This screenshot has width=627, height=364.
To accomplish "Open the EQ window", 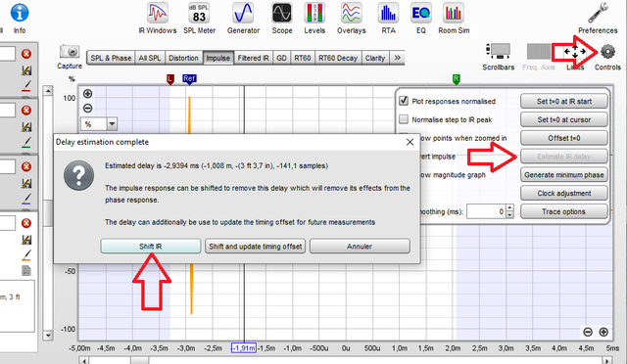I will (420, 19).
